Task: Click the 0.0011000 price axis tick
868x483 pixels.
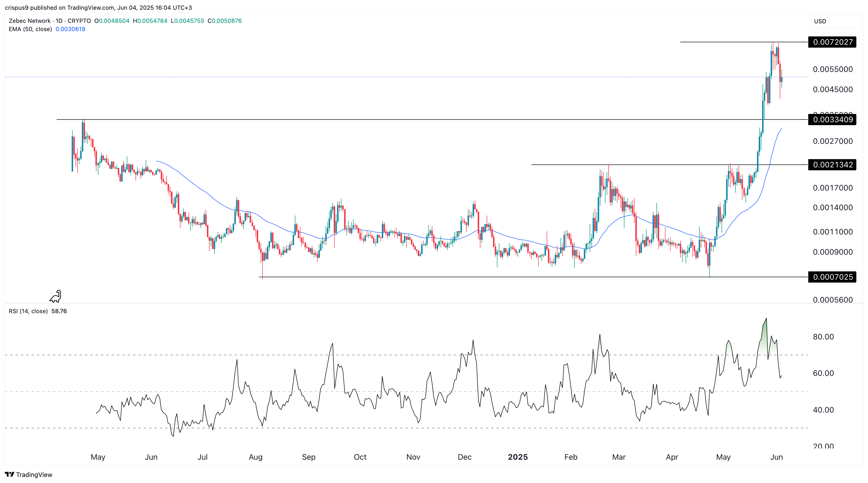Action: [x=833, y=232]
